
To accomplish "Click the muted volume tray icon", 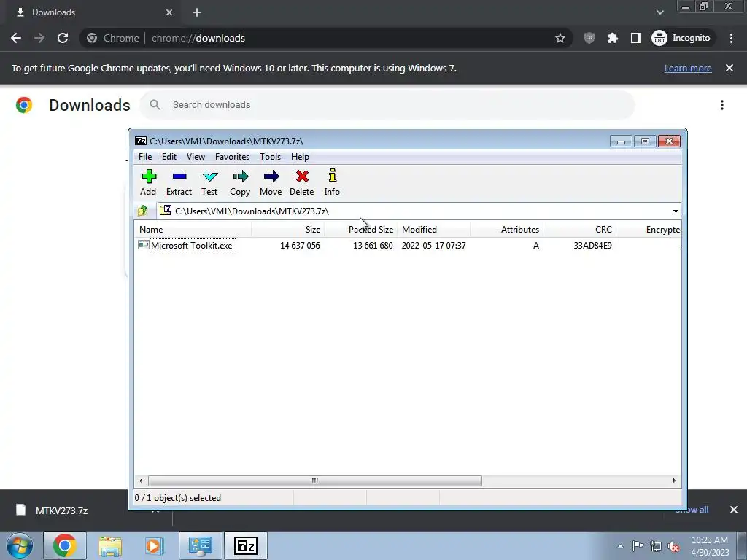I will (673, 546).
